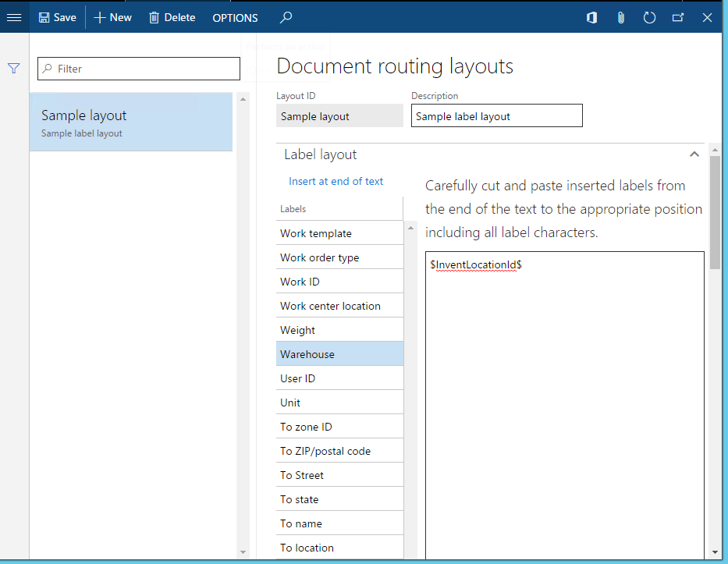
Task: Focus the Filter search box
Action: (139, 69)
